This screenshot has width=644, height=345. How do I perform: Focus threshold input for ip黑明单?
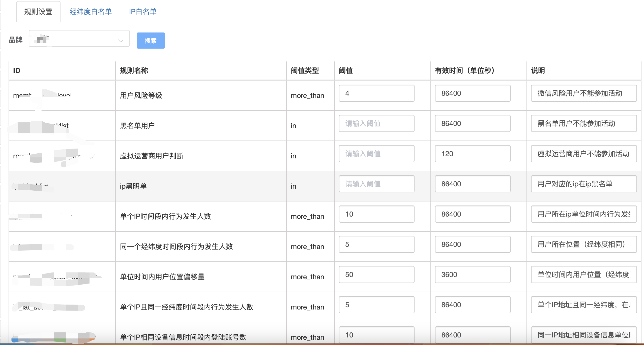click(x=376, y=184)
